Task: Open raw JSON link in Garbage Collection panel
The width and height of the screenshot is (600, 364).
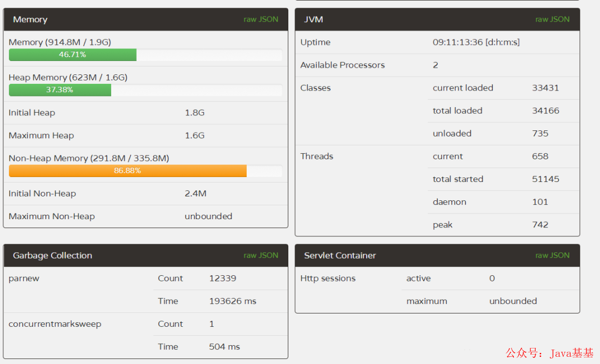Action: [261, 255]
